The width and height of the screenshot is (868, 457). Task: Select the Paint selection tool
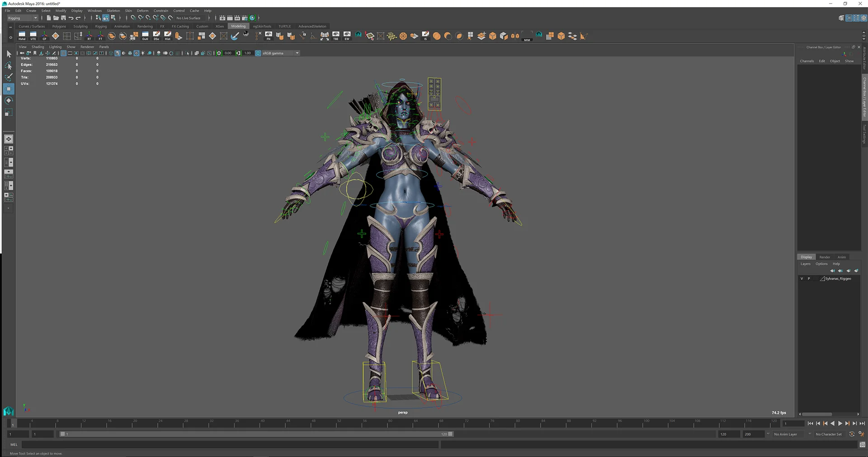[x=9, y=77]
